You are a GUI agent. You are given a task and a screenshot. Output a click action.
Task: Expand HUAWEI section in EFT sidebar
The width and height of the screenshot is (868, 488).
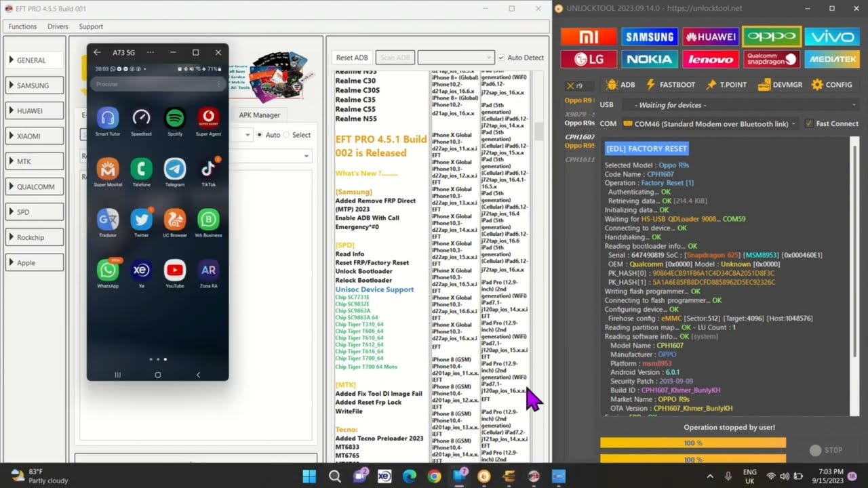[35, 110]
